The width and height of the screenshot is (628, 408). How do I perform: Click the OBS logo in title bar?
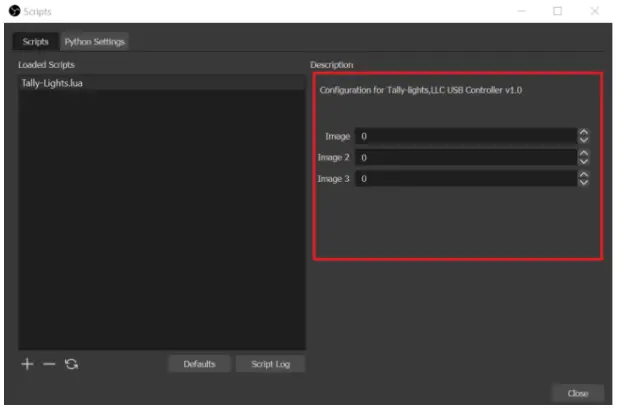(x=14, y=11)
